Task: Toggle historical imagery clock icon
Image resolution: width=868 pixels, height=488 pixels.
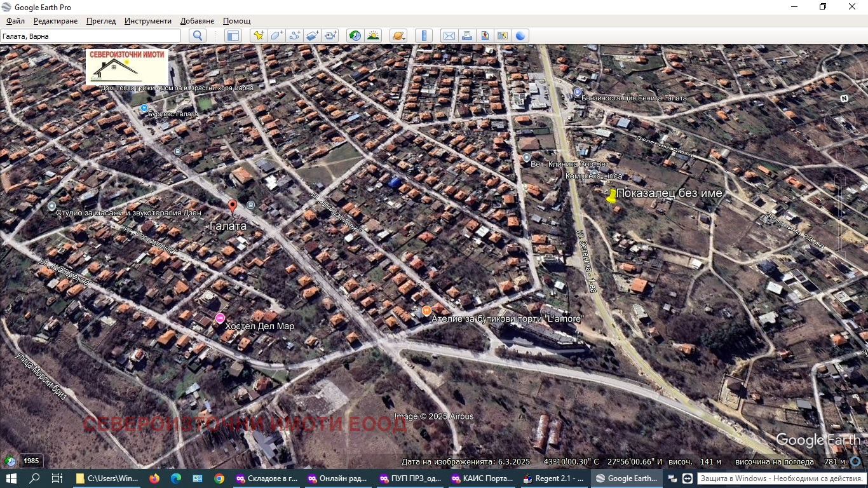Action: pos(355,36)
